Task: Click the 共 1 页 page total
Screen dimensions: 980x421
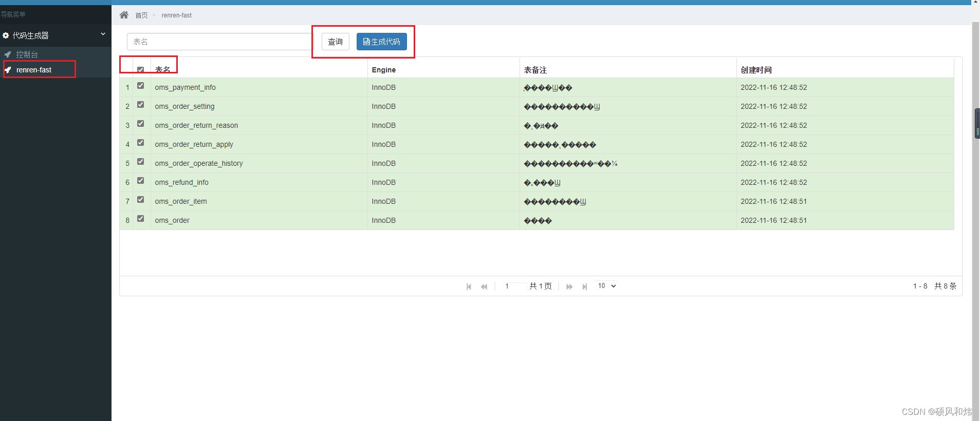Action: click(541, 286)
